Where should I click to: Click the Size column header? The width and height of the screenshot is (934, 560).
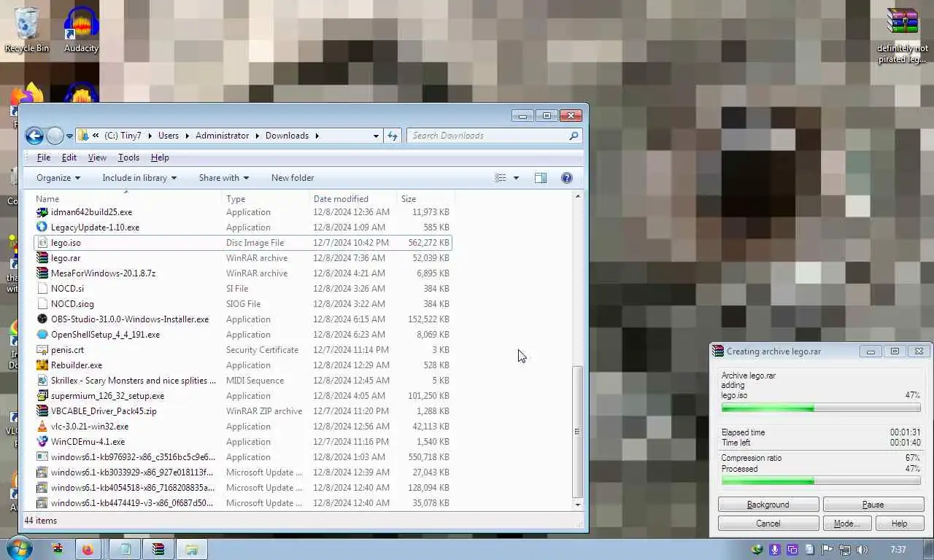tap(426, 199)
